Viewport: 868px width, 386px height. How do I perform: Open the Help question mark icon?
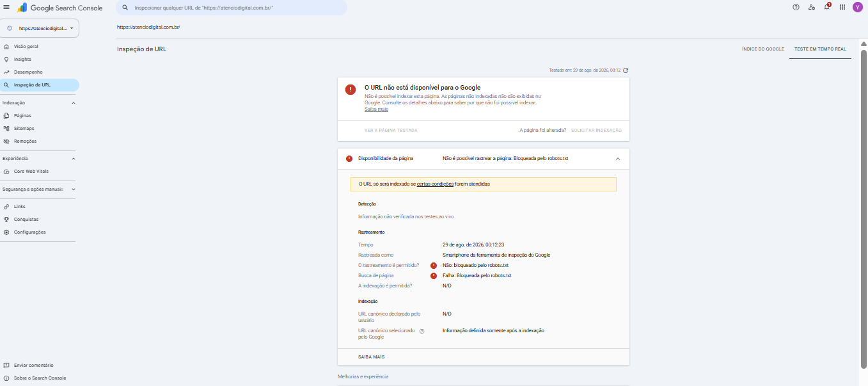tap(796, 7)
